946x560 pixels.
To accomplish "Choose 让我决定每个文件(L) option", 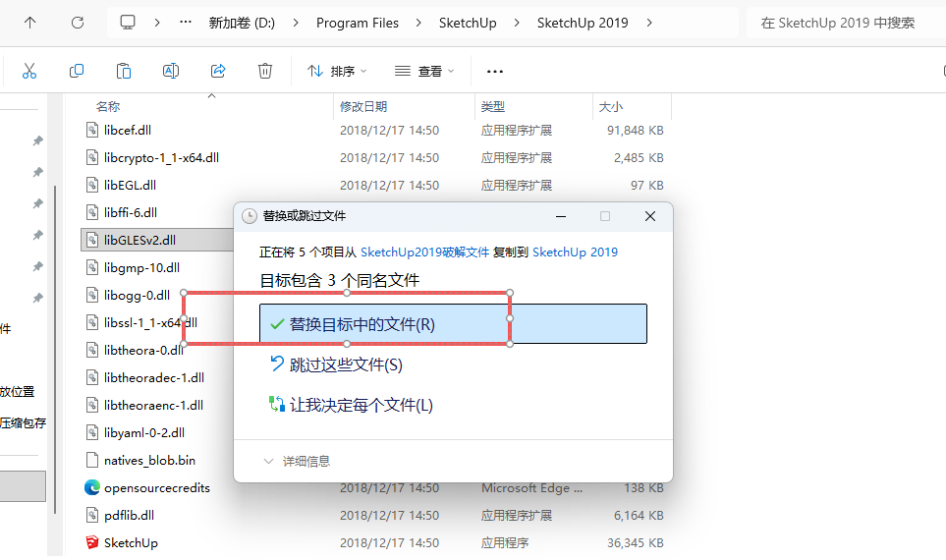I will tap(351, 405).
